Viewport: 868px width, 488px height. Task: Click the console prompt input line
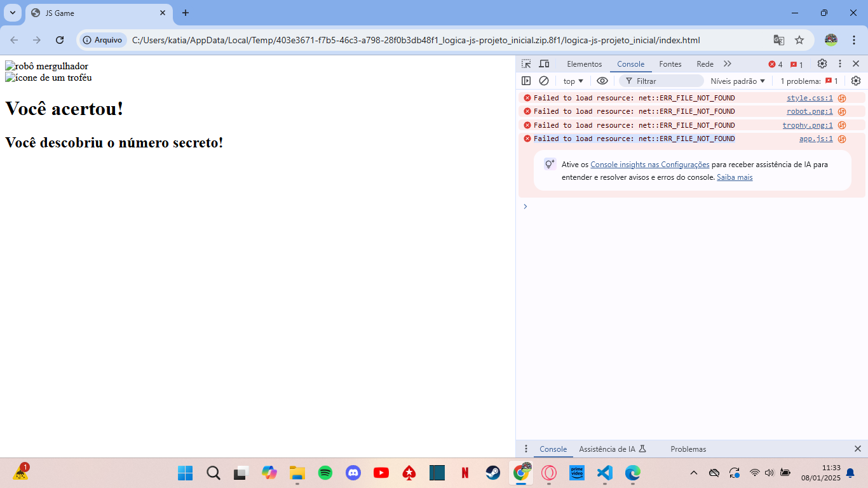pyautogui.click(x=693, y=206)
